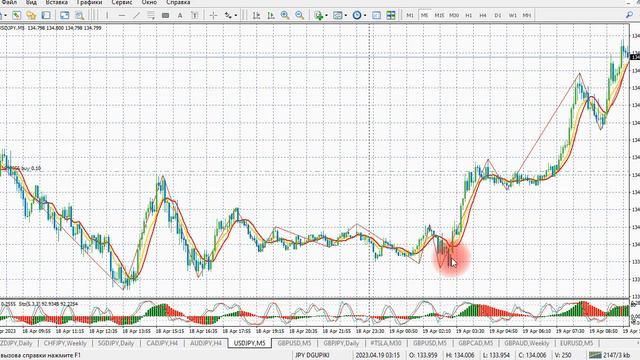Click the Sto(5,3,3) indicator label
640x360 pixels.
click(x=48, y=304)
